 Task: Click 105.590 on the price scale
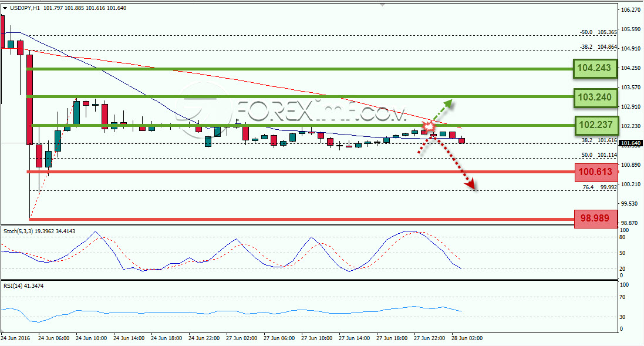[x=631, y=29]
